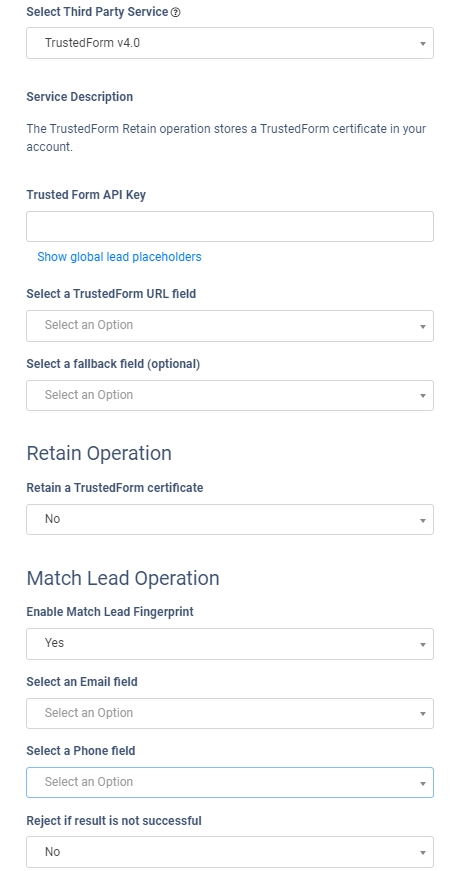The width and height of the screenshot is (460, 871).
Task: Open Reject if result is not successful dropdown
Action: [229, 852]
